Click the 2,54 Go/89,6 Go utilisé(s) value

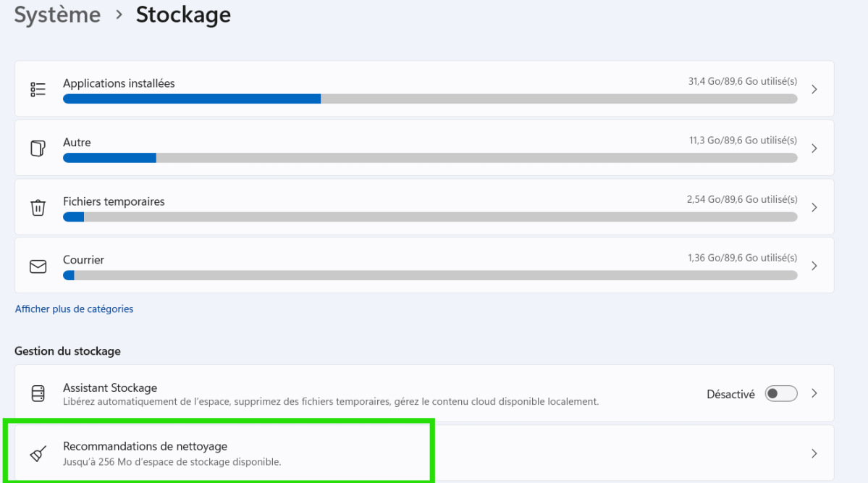point(742,199)
